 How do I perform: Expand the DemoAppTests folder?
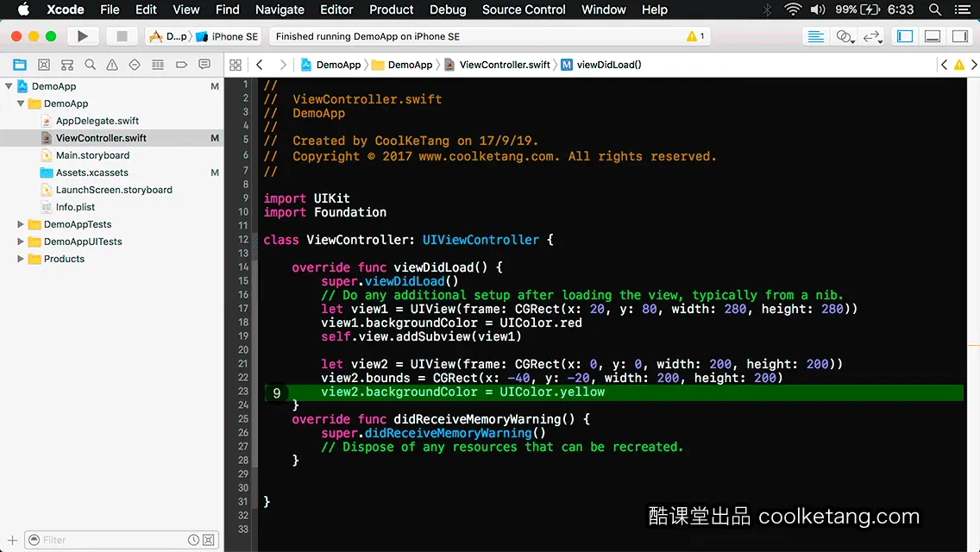coord(21,223)
